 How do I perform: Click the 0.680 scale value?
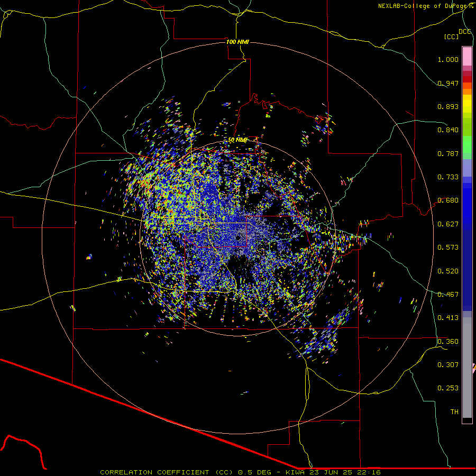pyautogui.click(x=448, y=200)
